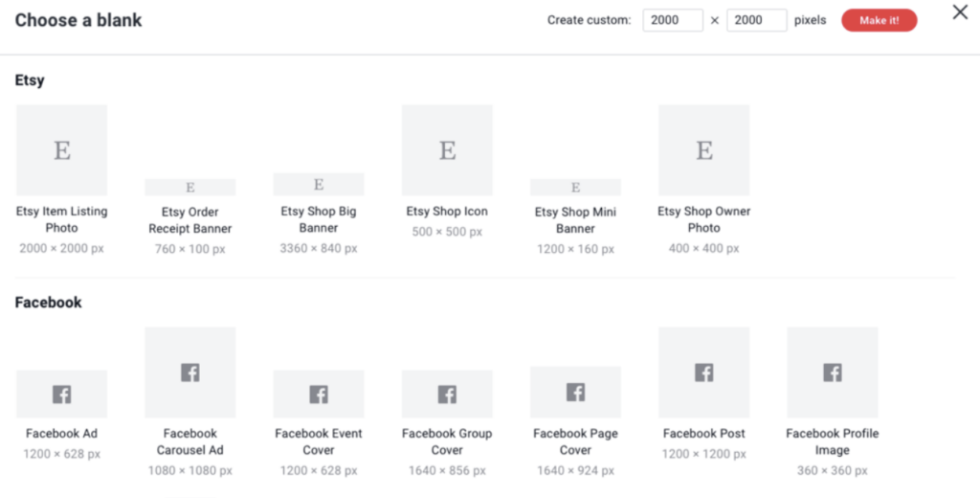The image size is (980, 498).
Task: Open the Etsy Shop Icon blank
Action: coord(447,150)
